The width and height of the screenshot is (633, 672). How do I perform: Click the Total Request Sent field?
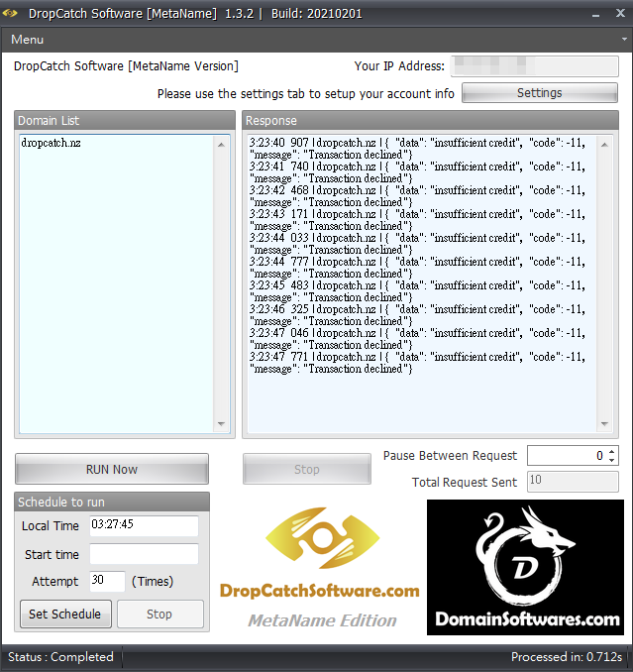(x=573, y=482)
